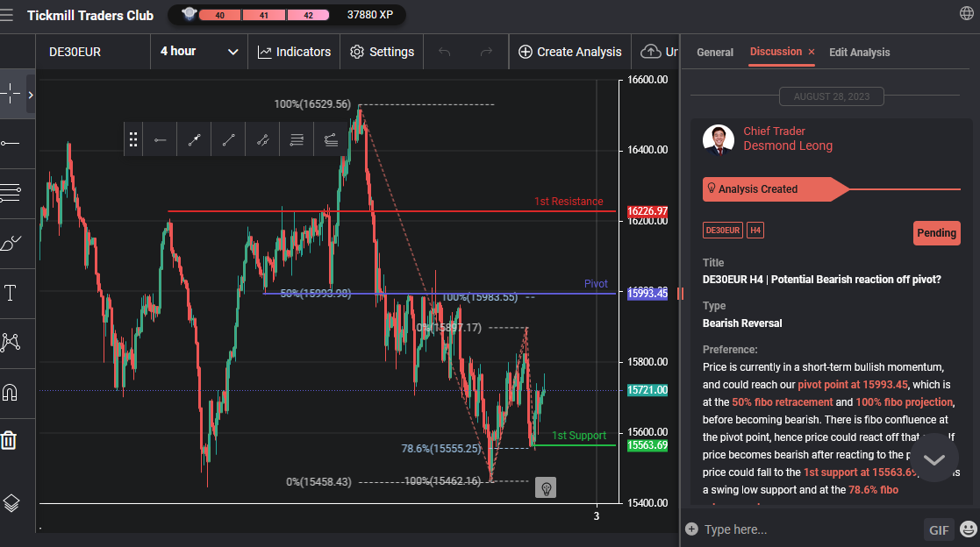This screenshot has width=980, height=547.
Task: Switch to the General tab
Action: (x=715, y=53)
